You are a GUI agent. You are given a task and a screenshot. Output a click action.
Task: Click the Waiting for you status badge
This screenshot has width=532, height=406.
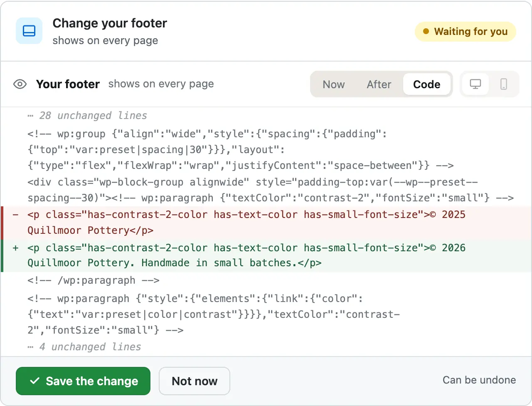pyautogui.click(x=465, y=32)
